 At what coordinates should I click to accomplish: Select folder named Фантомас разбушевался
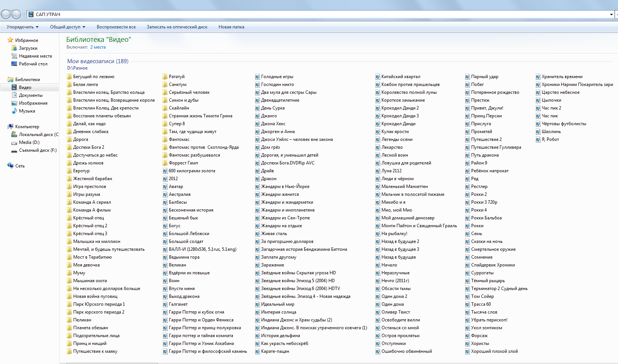194,155
